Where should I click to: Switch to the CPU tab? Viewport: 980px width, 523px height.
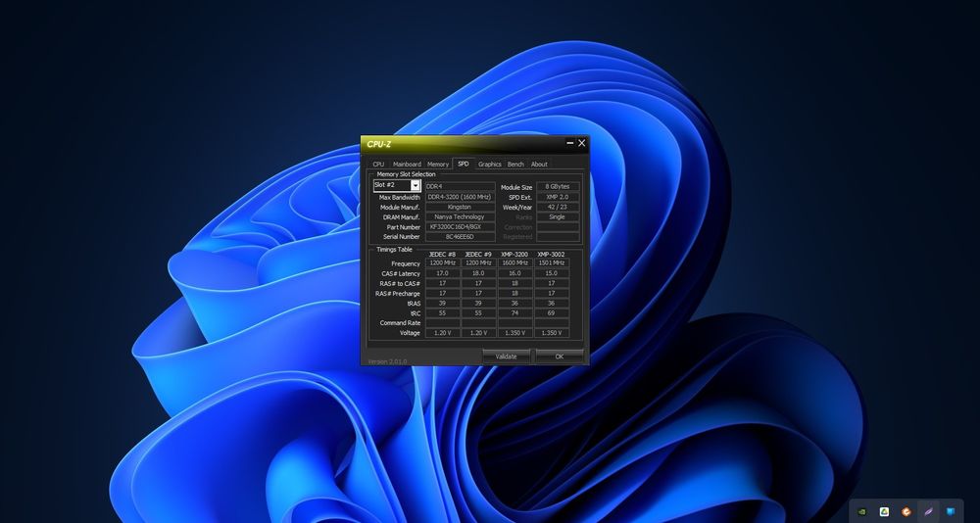coord(378,165)
